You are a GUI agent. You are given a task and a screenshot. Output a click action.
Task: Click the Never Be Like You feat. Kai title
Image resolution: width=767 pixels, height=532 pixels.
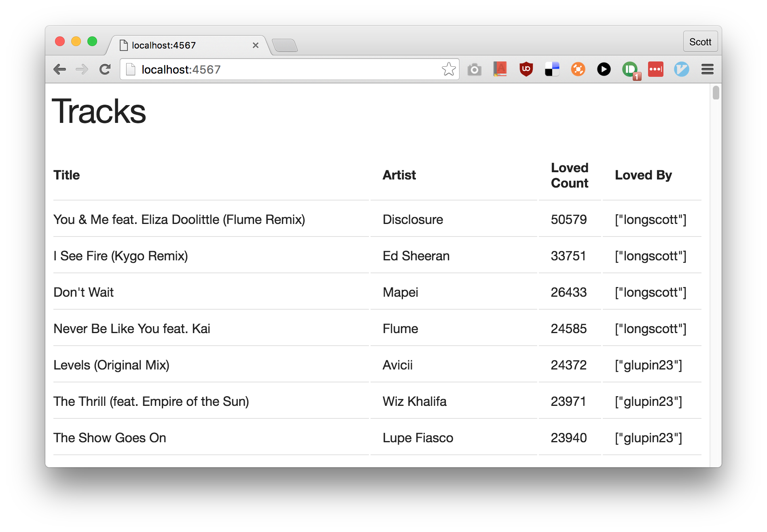pos(132,329)
